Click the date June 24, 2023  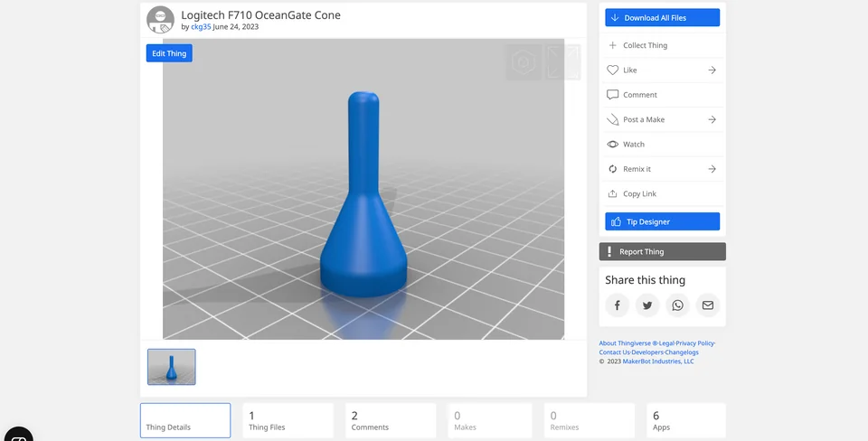[x=236, y=26]
